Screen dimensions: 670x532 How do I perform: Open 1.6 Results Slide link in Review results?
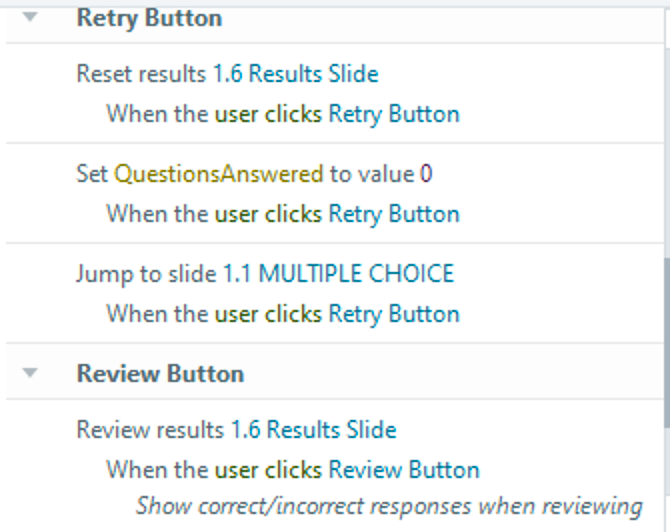(313, 430)
